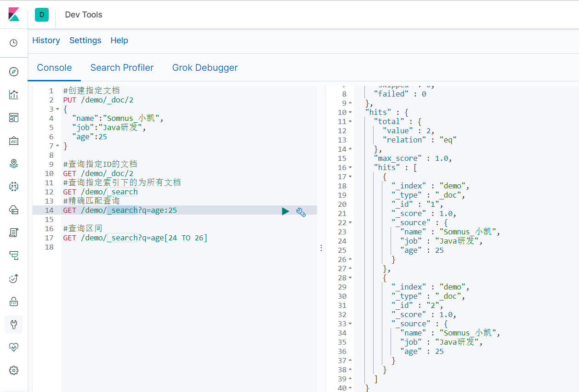
Task: Open Stack Monitoring heartbeat icon
Action: (14, 347)
